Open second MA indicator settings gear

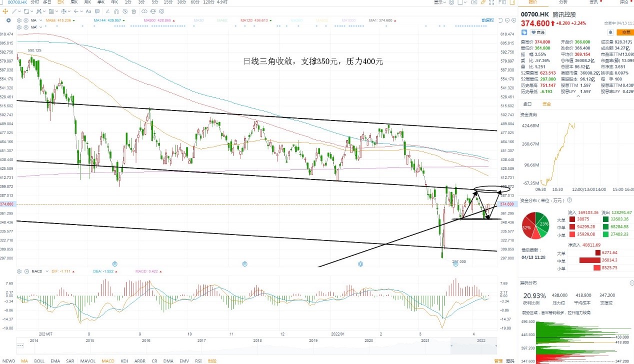[19, 27]
